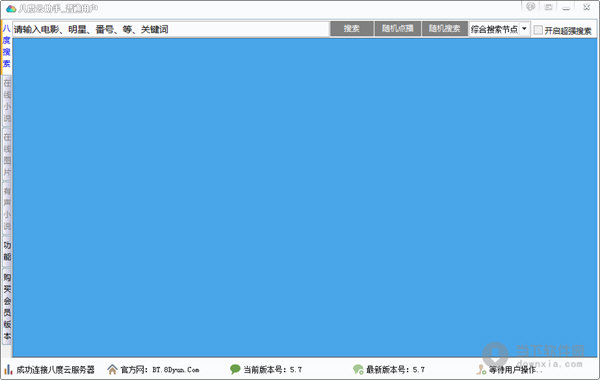This screenshot has height=380, width=600.
Task: Click the smiley feedback icon in title bar
Action: pos(530,7)
